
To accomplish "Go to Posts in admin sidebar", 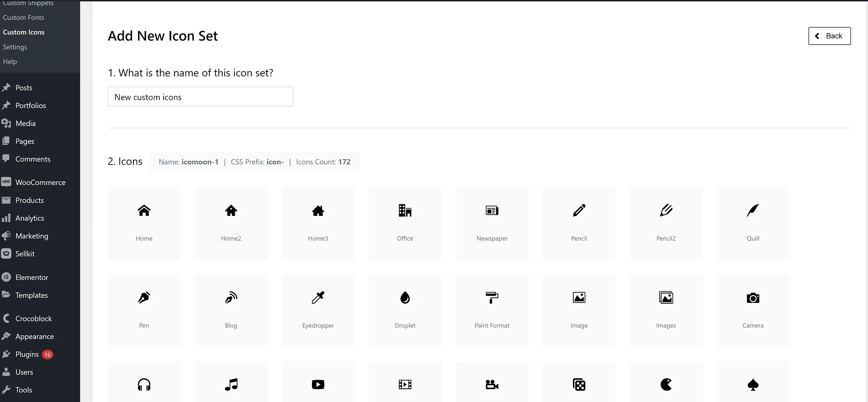I will tap(24, 87).
